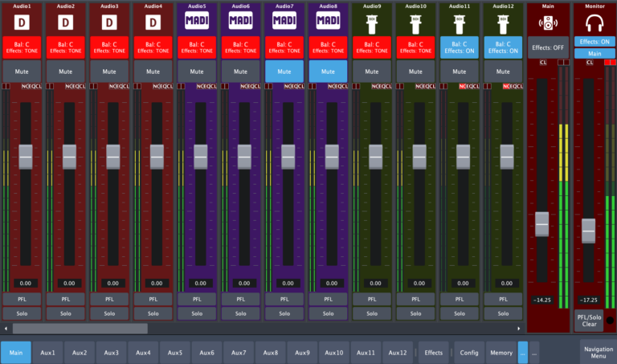Mute the Audio12 channel
Screen dimensions: 617x364
[x=503, y=72]
